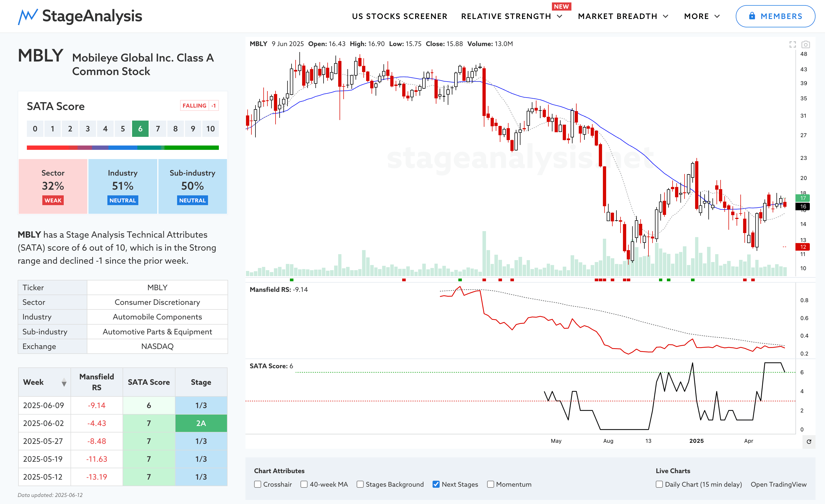The image size is (825, 504).
Task: Click the SATA Score column header
Action: 149,382
